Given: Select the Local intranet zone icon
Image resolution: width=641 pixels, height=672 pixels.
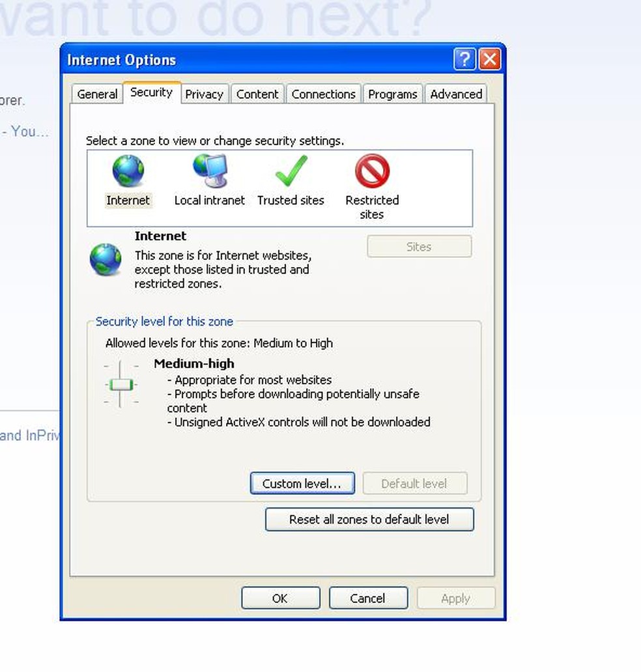Looking at the screenshot, I should (x=210, y=171).
